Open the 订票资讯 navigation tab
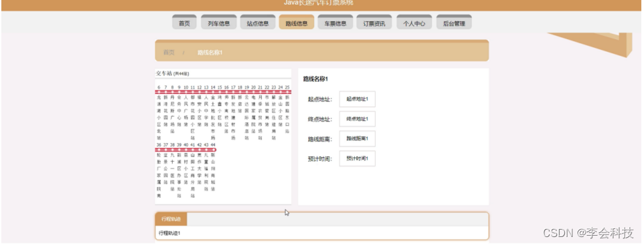This screenshot has width=644, height=245. 374,23
